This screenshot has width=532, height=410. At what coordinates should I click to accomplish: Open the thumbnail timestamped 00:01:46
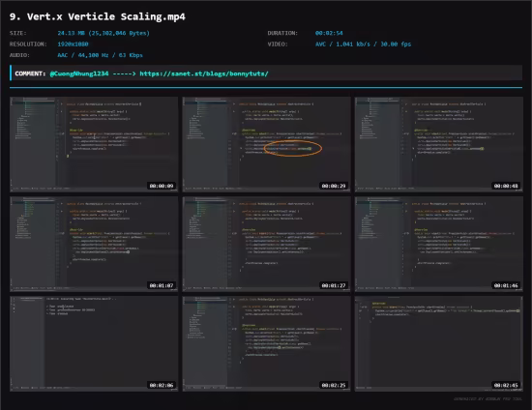[439, 245]
